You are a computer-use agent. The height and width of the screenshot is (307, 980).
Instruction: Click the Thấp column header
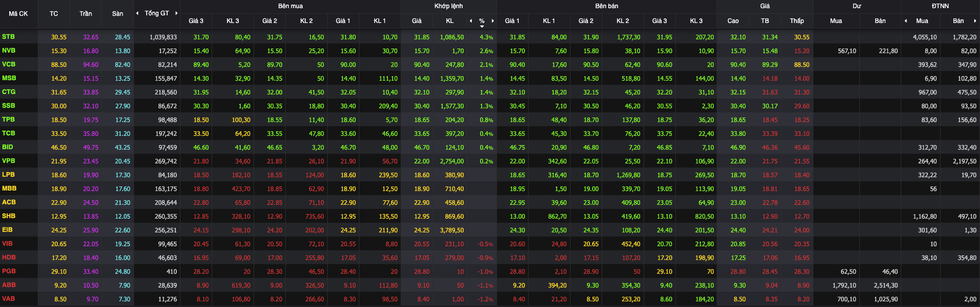click(796, 21)
